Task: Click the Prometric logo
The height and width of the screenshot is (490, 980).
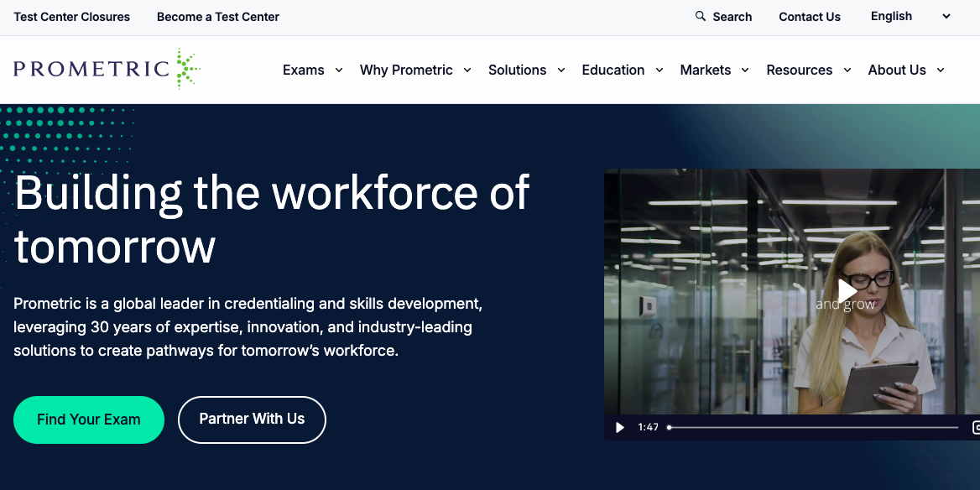Action: point(107,69)
